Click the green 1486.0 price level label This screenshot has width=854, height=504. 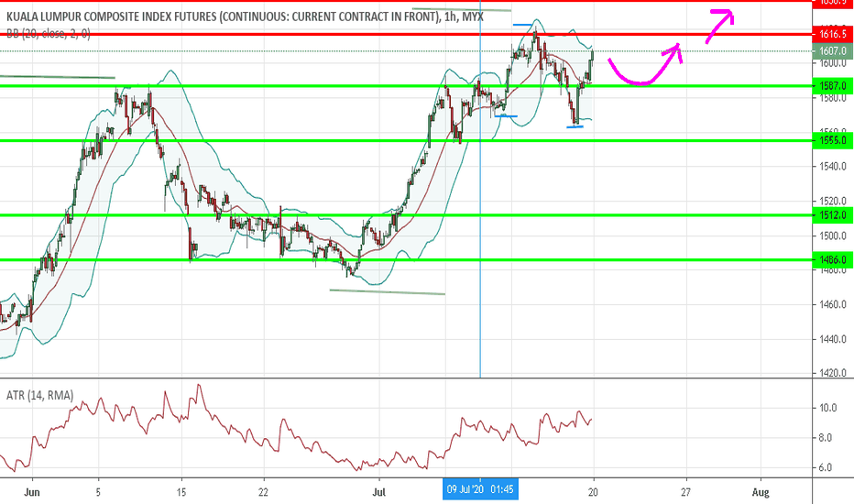pyautogui.click(x=833, y=260)
